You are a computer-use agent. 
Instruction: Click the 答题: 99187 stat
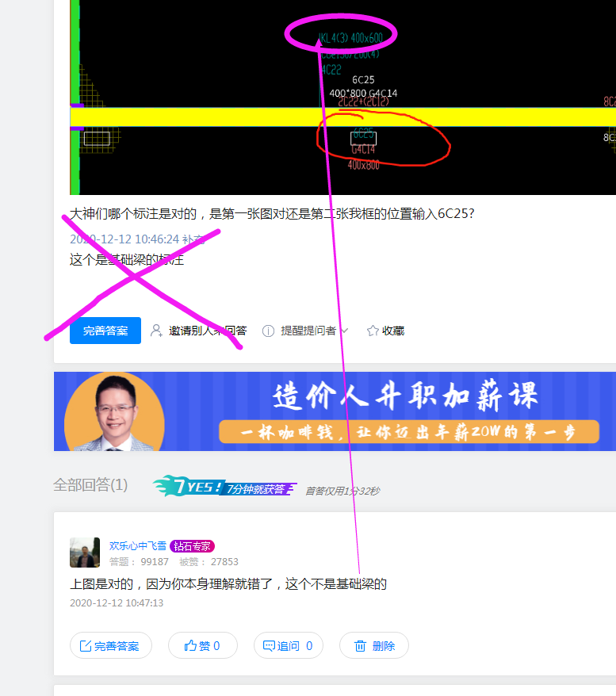coord(139,561)
